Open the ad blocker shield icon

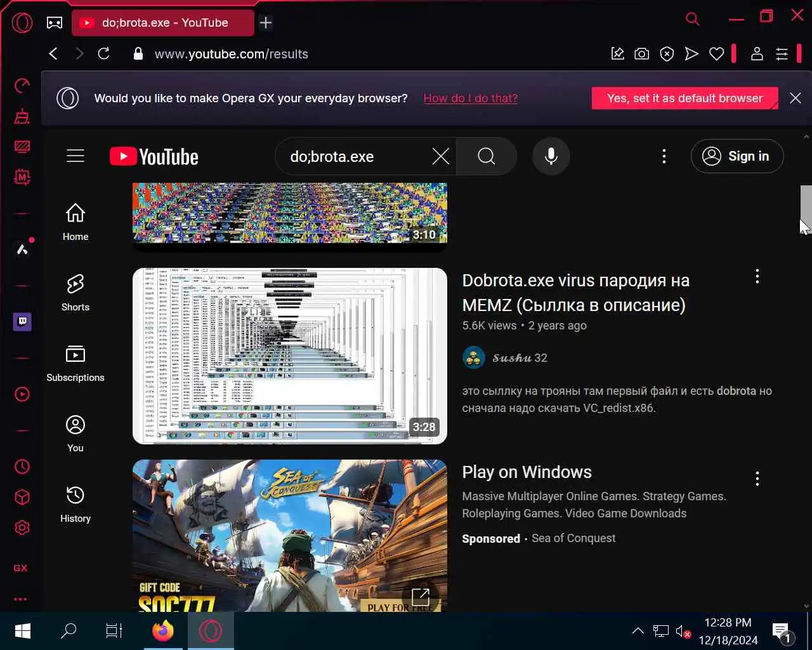667,54
